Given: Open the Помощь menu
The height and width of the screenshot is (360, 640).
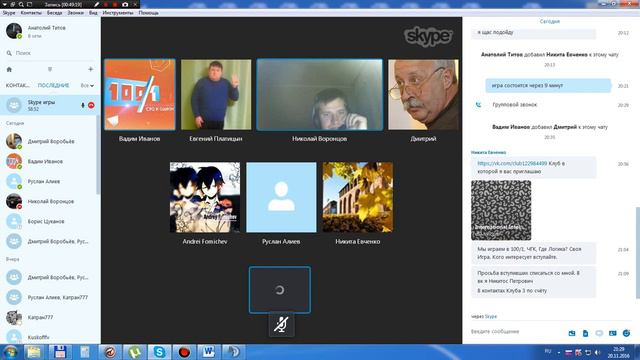Looking at the screenshot, I should pyautogui.click(x=149, y=13).
